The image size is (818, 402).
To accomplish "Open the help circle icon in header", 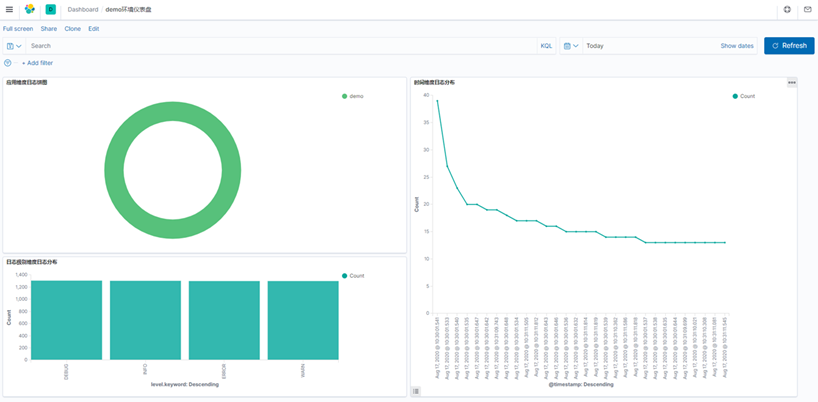I will pyautogui.click(x=788, y=9).
